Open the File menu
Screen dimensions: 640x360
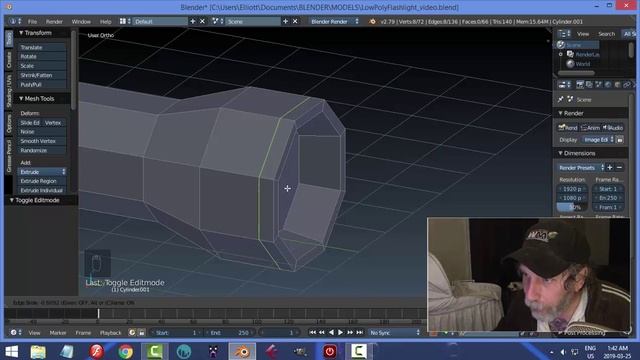click(x=32, y=21)
